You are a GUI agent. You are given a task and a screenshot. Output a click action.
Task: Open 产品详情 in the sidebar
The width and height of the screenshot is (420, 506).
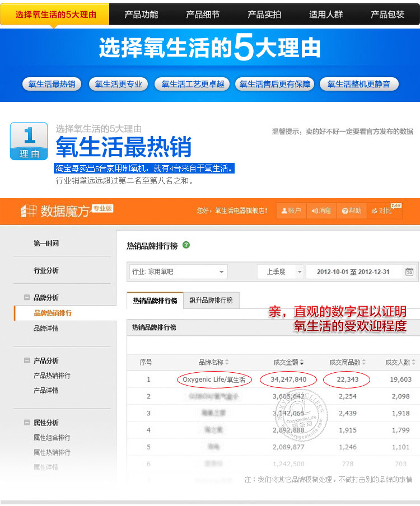[x=46, y=391]
